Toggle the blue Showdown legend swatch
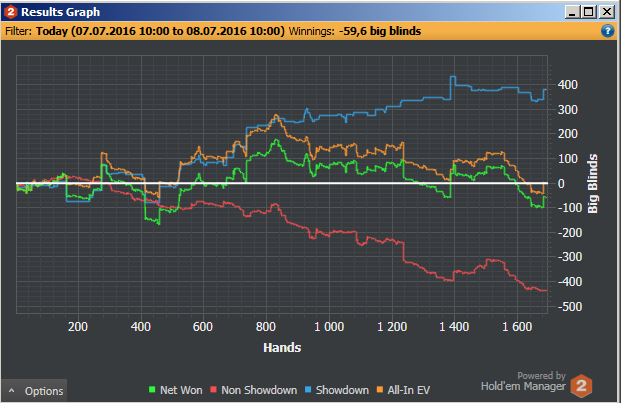The width and height of the screenshot is (621, 403). 308,390
